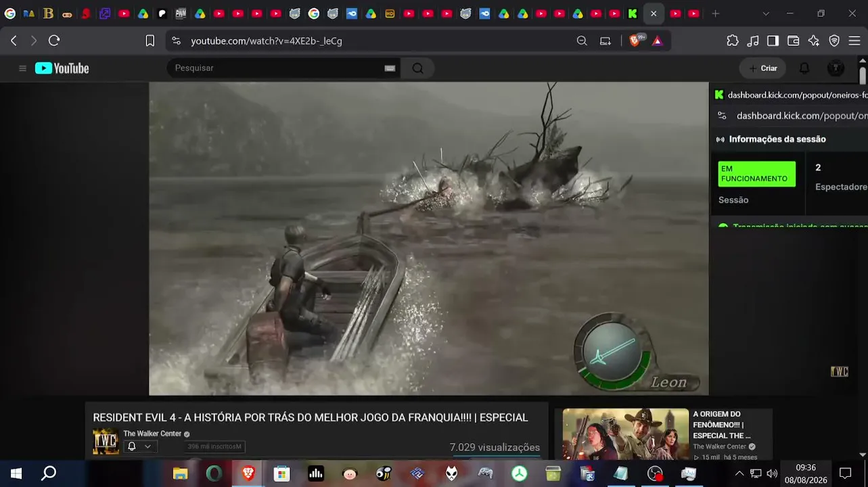The width and height of the screenshot is (868, 487).
Task: Click The Walker Center channel name
Action: click(152, 434)
